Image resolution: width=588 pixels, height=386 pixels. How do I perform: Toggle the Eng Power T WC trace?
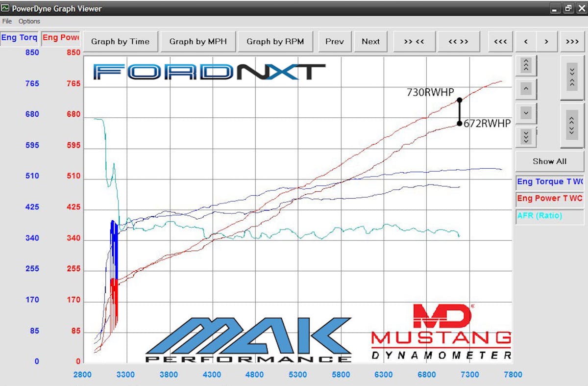(x=549, y=199)
